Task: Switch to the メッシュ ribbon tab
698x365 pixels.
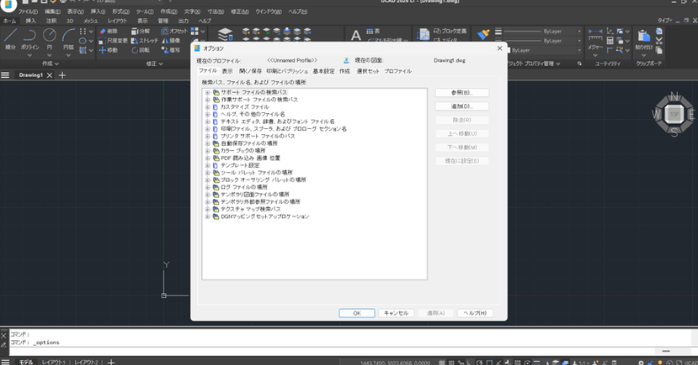Action: [90, 21]
